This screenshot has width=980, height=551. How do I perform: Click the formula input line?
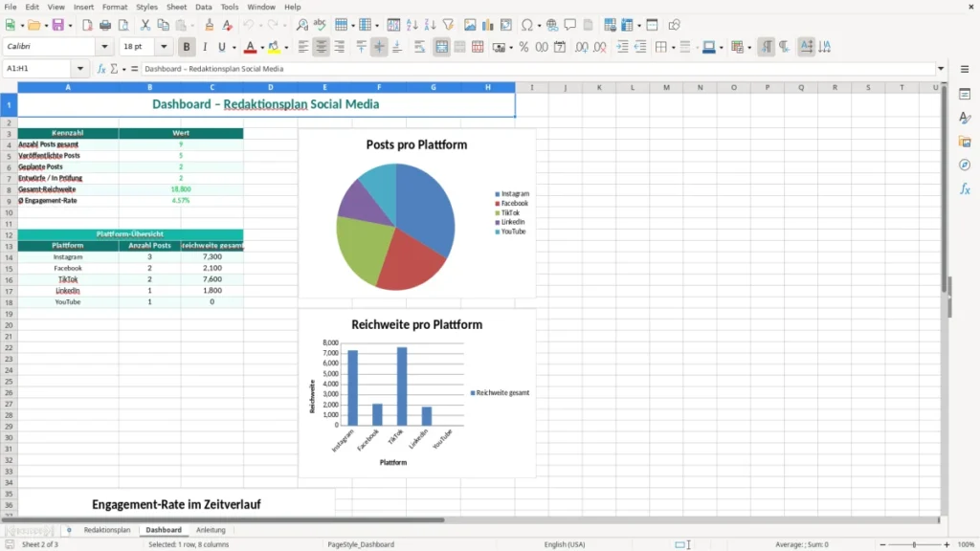[538, 69]
